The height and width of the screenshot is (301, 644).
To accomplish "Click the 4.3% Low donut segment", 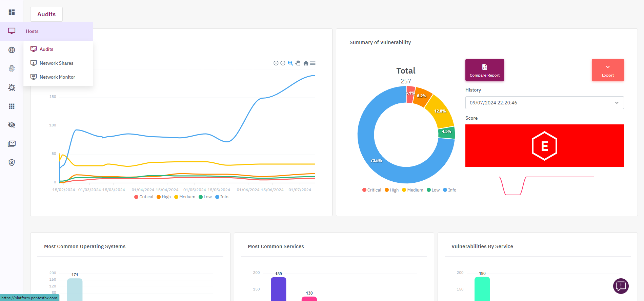I will coord(446,132).
